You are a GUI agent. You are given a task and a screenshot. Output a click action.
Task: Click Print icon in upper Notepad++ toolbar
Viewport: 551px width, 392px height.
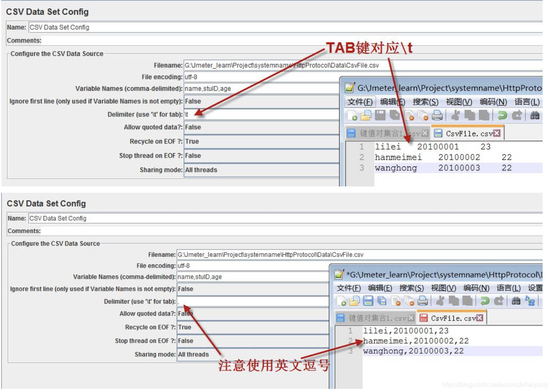click(437, 116)
